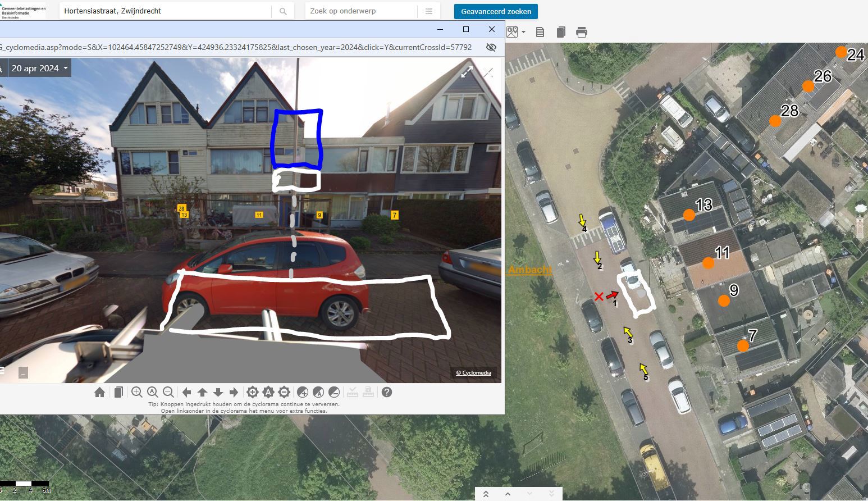Click the address search magnifier icon
This screenshot has height=501, width=868.
pyautogui.click(x=283, y=11)
